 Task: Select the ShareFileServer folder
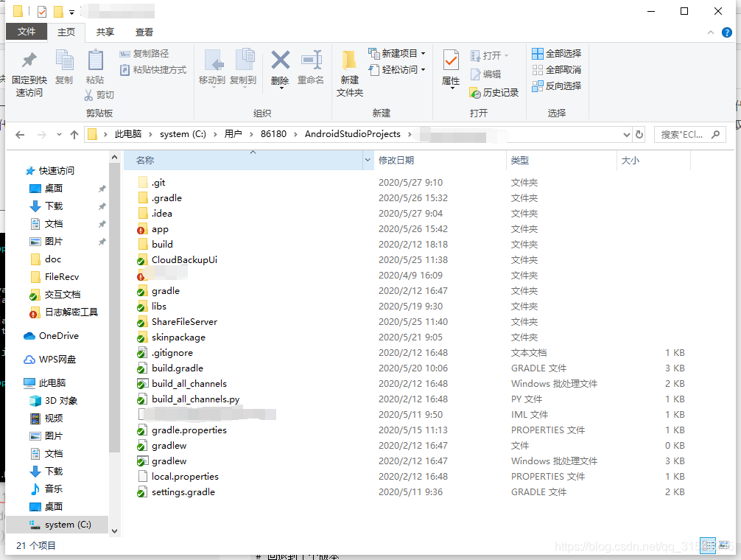tap(184, 322)
